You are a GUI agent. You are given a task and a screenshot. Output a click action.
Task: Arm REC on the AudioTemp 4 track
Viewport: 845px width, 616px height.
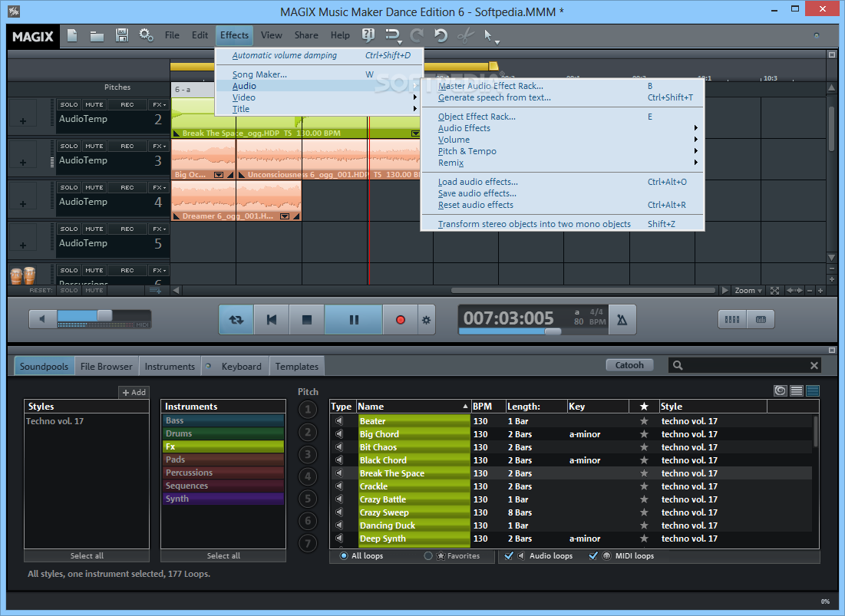tap(127, 187)
